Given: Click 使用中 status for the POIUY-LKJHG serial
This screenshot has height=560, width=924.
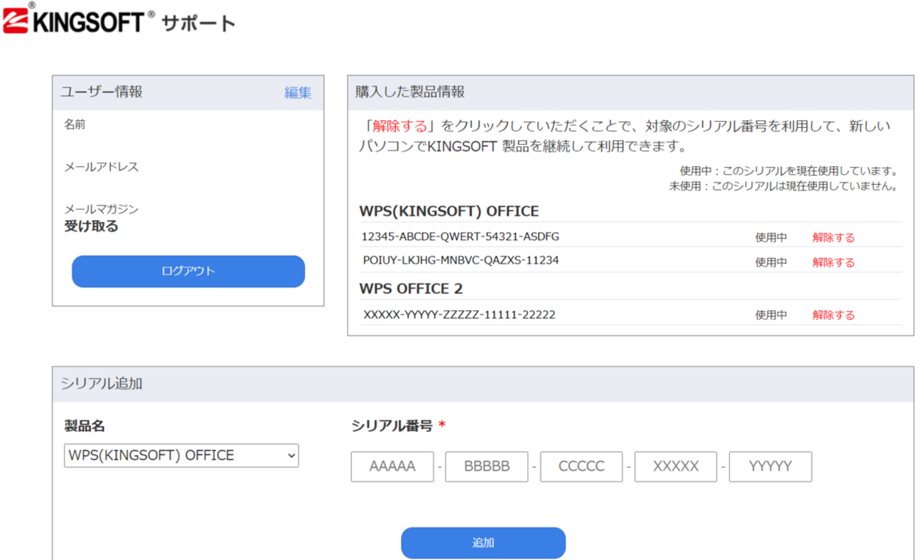Looking at the screenshot, I should pos(771,262).
